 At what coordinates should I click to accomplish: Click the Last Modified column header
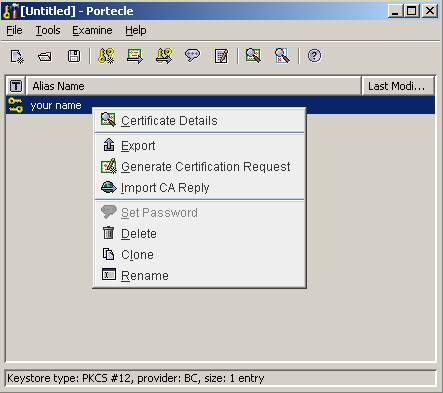[x=398, y=86]
